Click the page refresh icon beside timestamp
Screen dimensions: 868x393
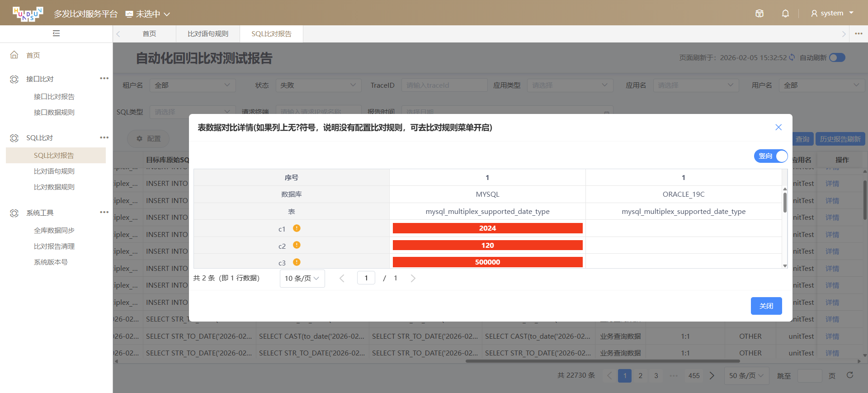point(792,57)
